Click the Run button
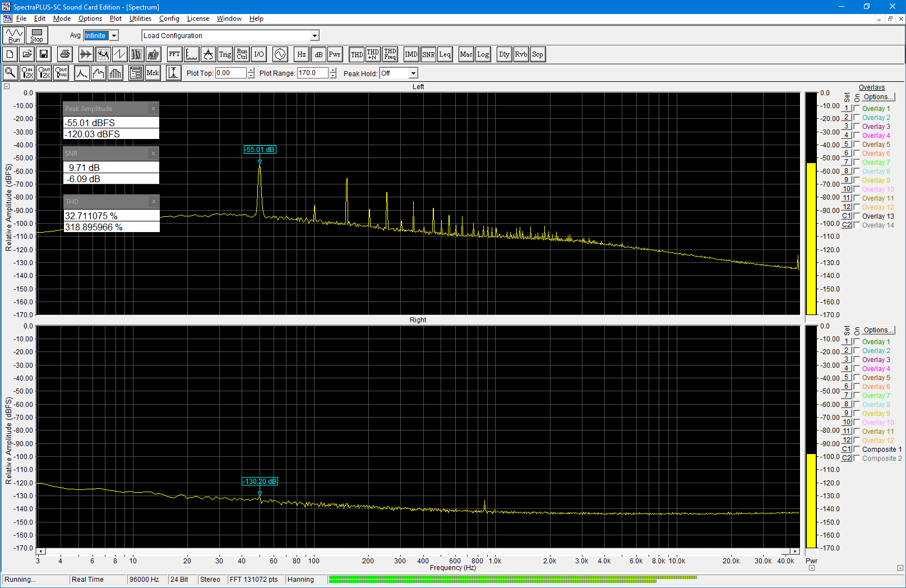The image size is (906, 588). tap(14, 35)
